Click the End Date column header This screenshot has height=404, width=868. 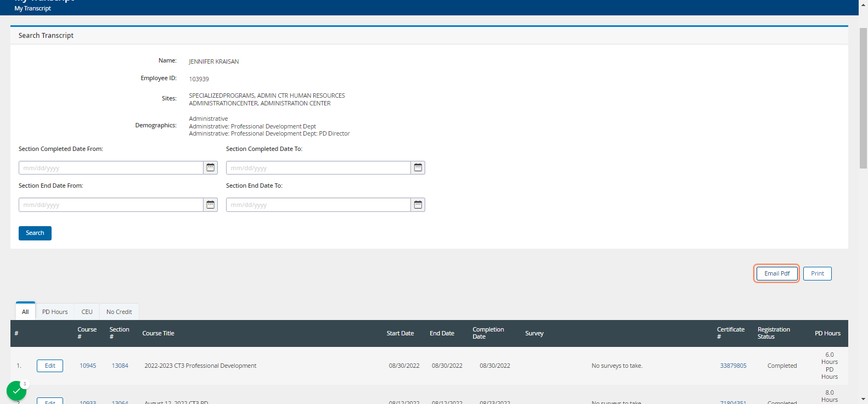(x=442, y=333)
